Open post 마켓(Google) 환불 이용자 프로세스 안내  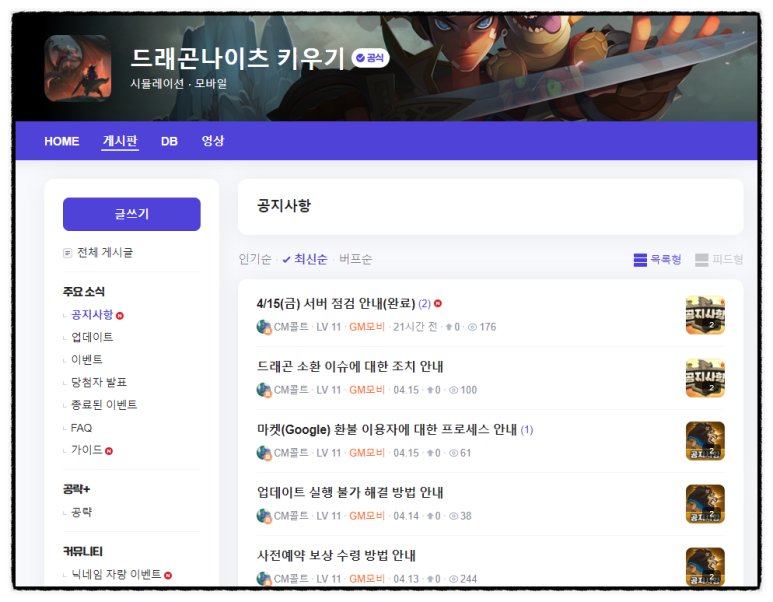coord(386,429)
